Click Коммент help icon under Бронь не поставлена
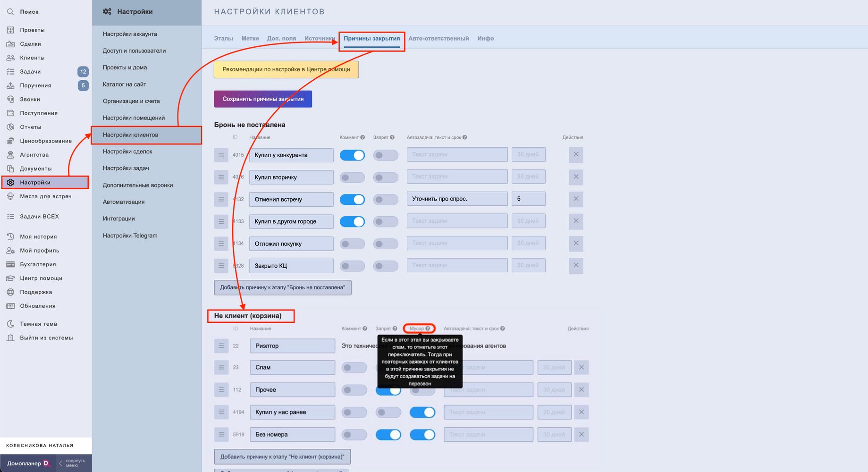 click(x=362, y=137)
